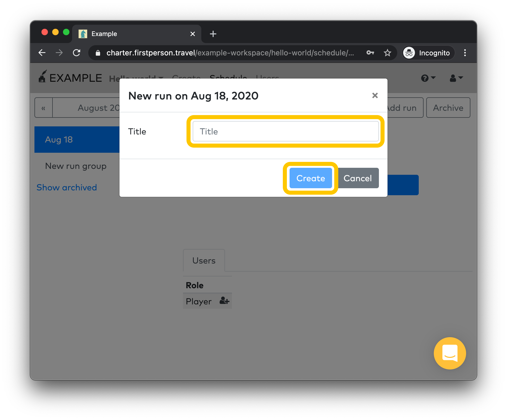The height and width of the screenshot is (420, 507).
Task: Select the Aug 18 run group
Action: pos(77,140)
